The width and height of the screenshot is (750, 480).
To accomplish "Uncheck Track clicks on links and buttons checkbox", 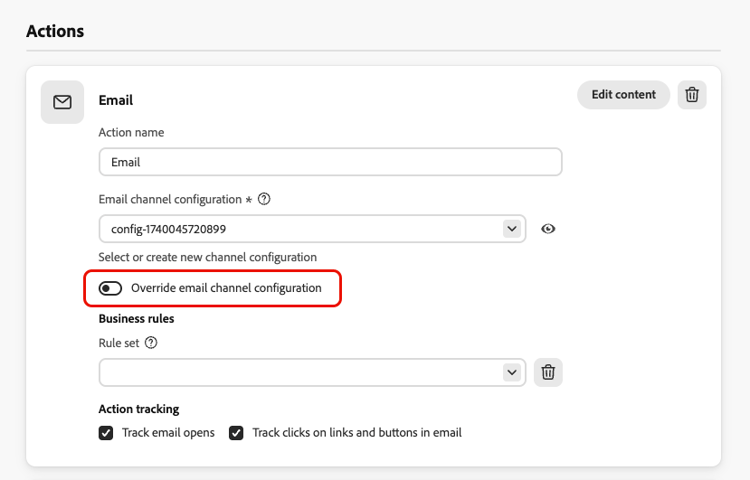I will [236, 433].
